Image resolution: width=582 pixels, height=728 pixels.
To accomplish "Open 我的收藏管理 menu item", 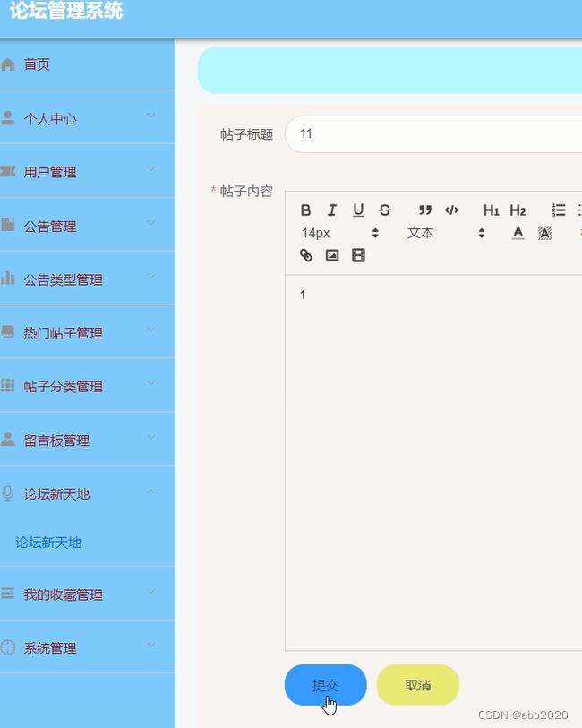I will click(x=87, y=594).
